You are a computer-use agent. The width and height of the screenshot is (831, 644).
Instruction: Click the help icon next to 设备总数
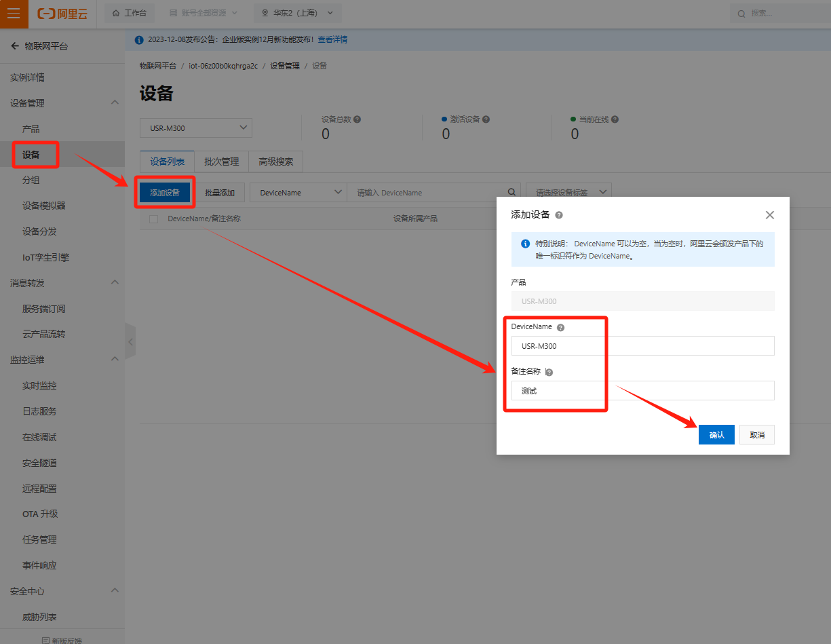pos(357,119)
